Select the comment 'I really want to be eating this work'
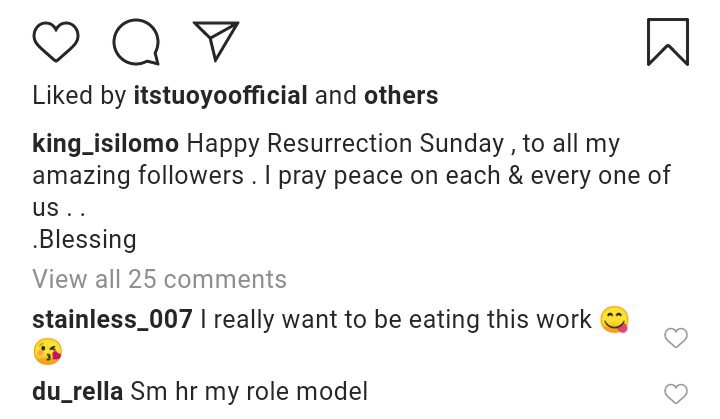Viewport: 720px width, 419px height. click(x=396, y=320)
